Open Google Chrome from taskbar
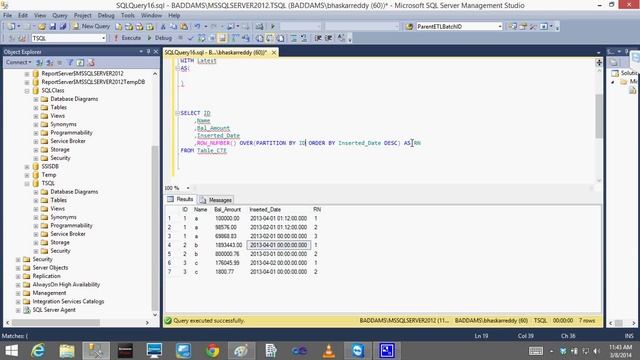640x360 pixels. click(x=212, y=351)
